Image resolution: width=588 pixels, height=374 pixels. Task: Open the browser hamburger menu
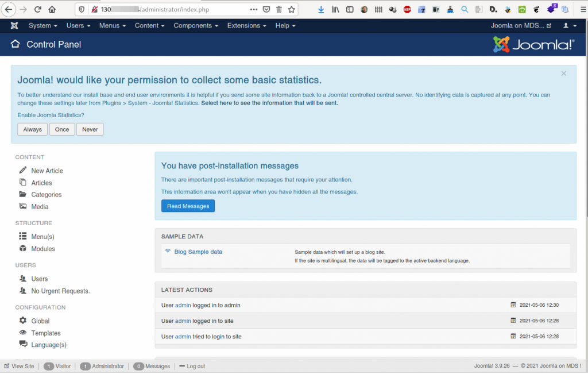[x=583, y=9]
